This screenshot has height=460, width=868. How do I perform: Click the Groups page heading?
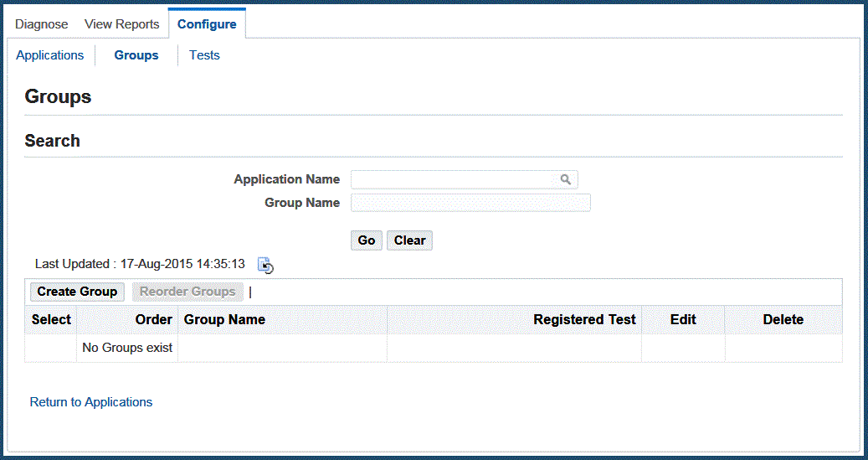(58, 96)
